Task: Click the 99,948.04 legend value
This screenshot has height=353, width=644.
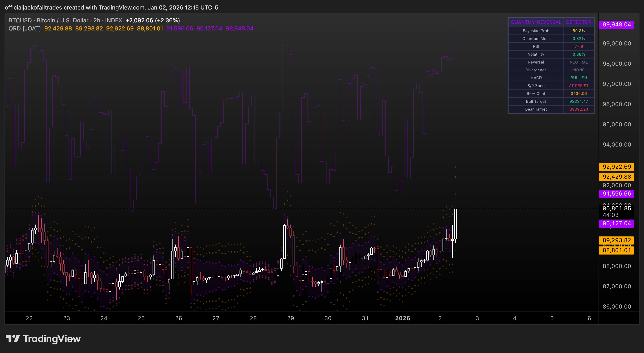Action: click(240, 29)
